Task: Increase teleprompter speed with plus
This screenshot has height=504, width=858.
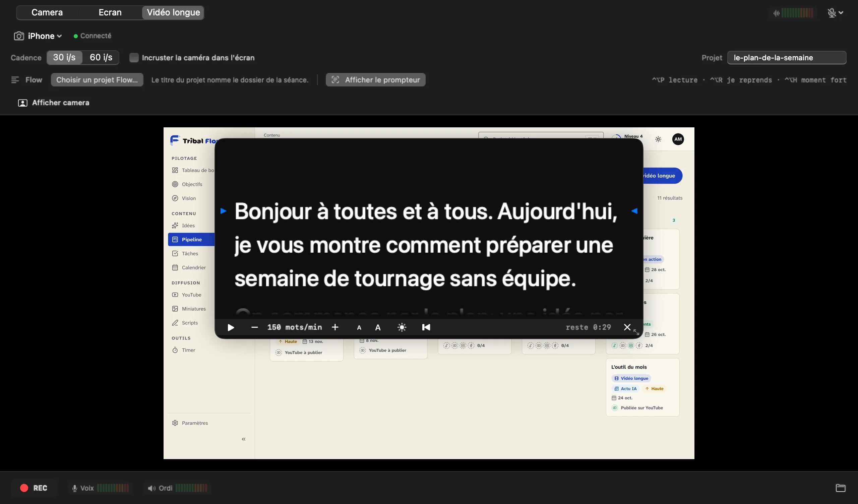Action: point(335,327)
